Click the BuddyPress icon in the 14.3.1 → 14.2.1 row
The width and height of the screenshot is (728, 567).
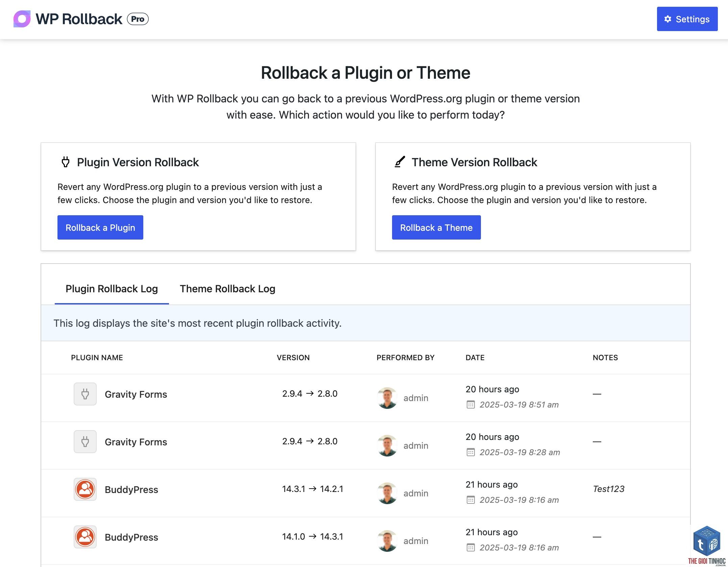pyautogui.click(x=85, y=489)
